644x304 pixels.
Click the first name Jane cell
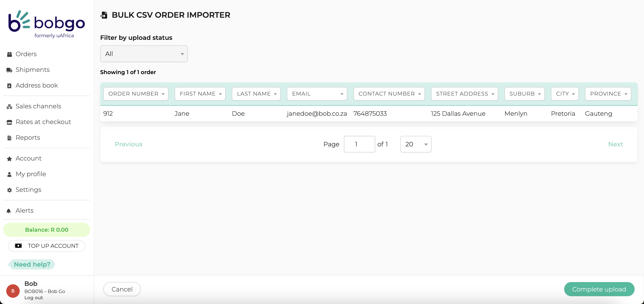tap(182, 113)
